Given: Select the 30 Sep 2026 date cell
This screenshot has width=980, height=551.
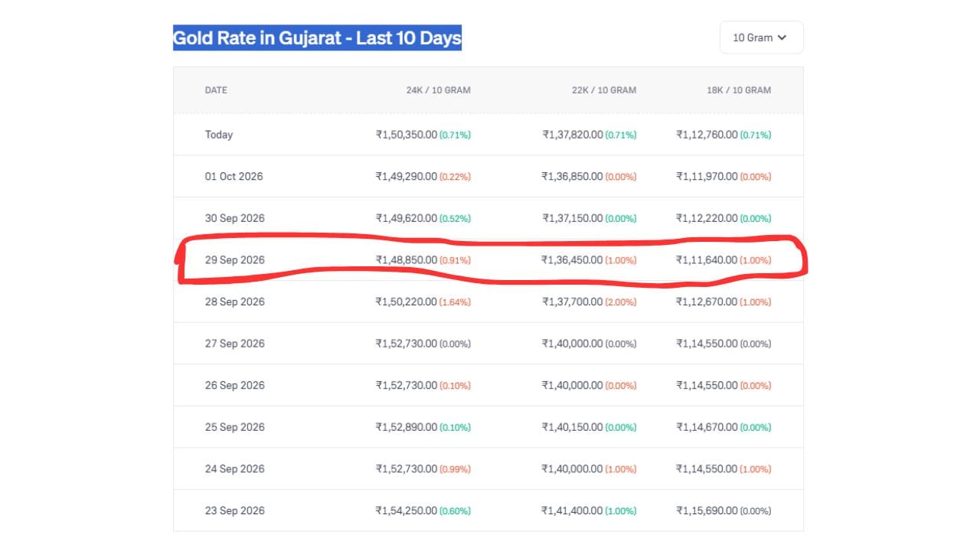Looking at the screenshot, I should pyautogui.click(x=234, y=218).
